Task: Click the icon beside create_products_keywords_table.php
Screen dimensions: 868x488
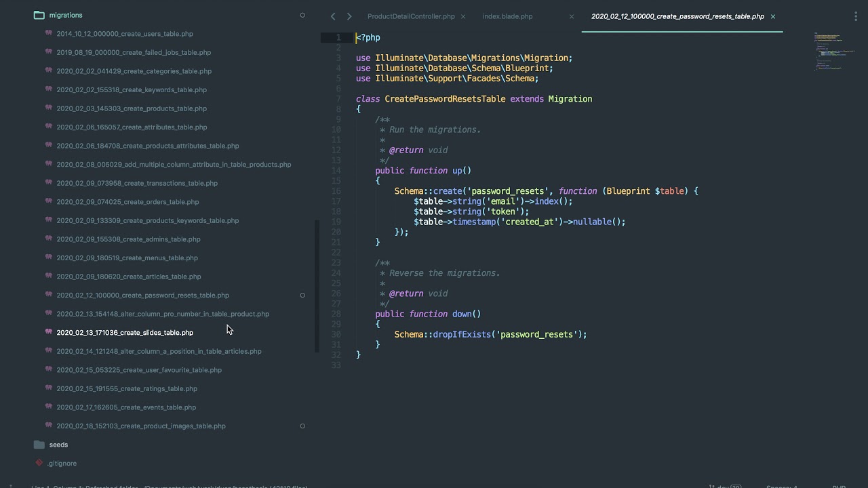Action: [x=49, y=220]
